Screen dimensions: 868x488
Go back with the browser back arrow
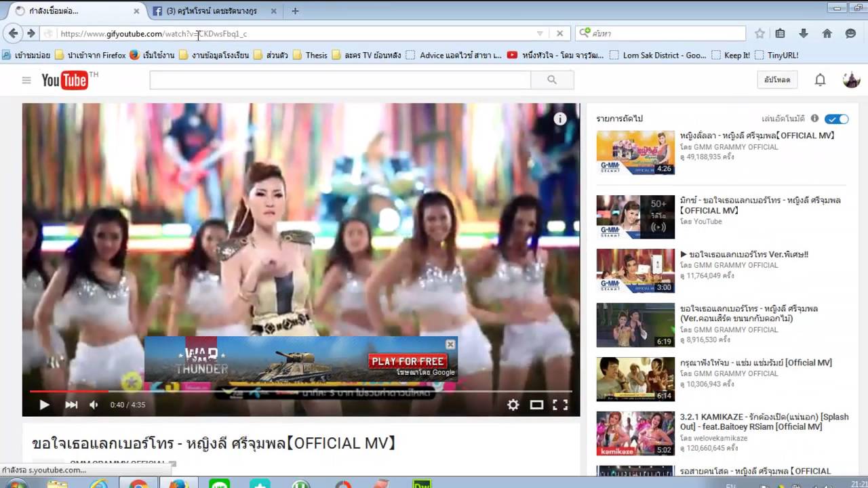point(13,33)
